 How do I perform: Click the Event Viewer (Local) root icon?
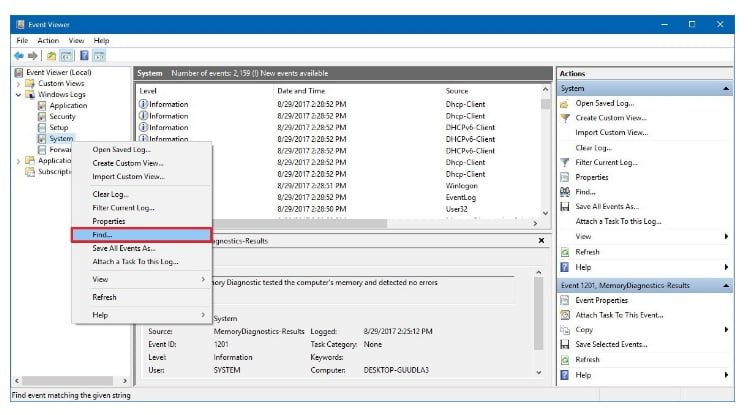coord(19,72)
